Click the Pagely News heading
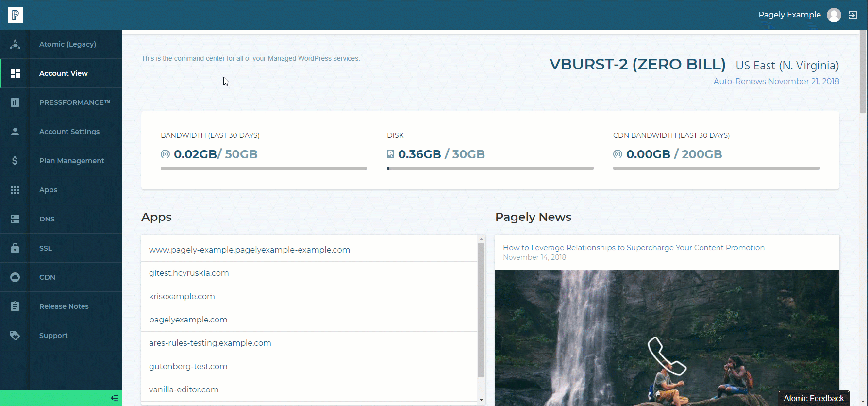Image resolution: width=868 pixels, height=406 pixels. coord(533,217)
